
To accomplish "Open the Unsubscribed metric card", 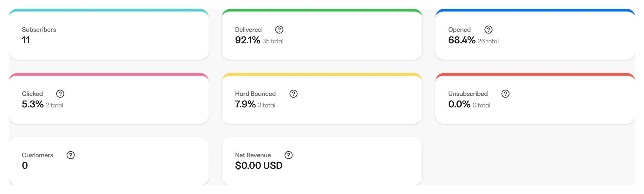I will click(x=536, y=99).
